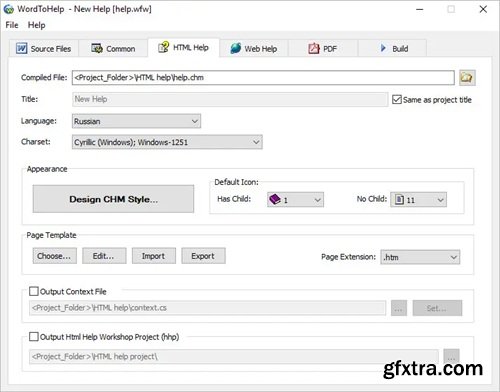Click the Common tab settings icon
The image size is (500, 392).
click(x=97, y=48)
